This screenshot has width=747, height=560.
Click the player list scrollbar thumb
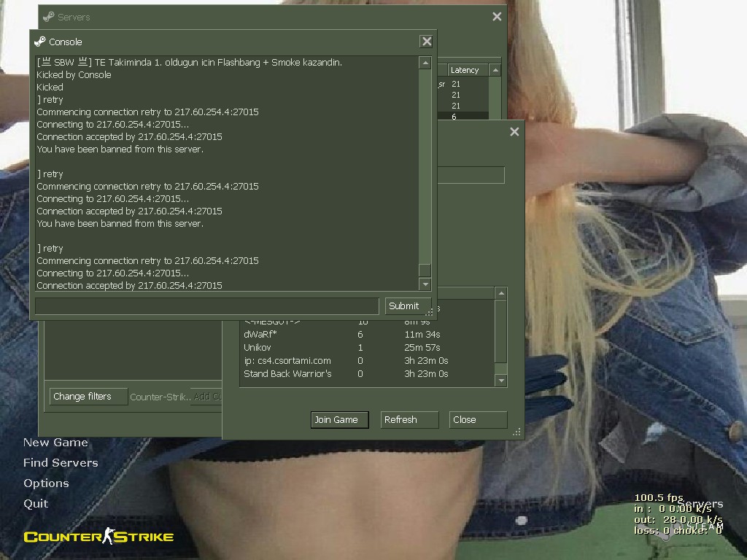[500, 332]
